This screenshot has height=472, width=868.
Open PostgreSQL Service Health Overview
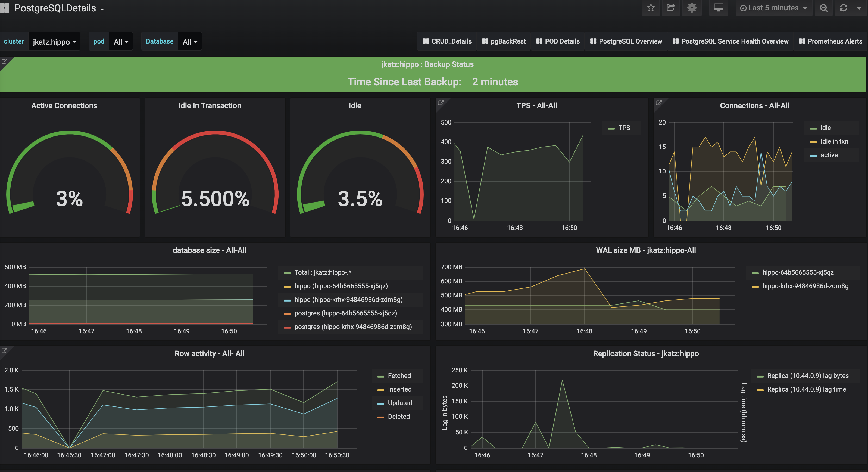734,41
